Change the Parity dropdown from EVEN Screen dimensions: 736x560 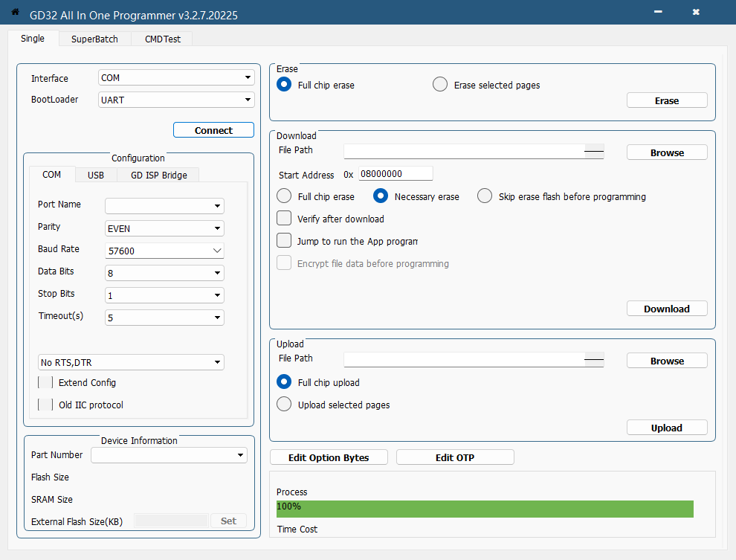[164, 228]
